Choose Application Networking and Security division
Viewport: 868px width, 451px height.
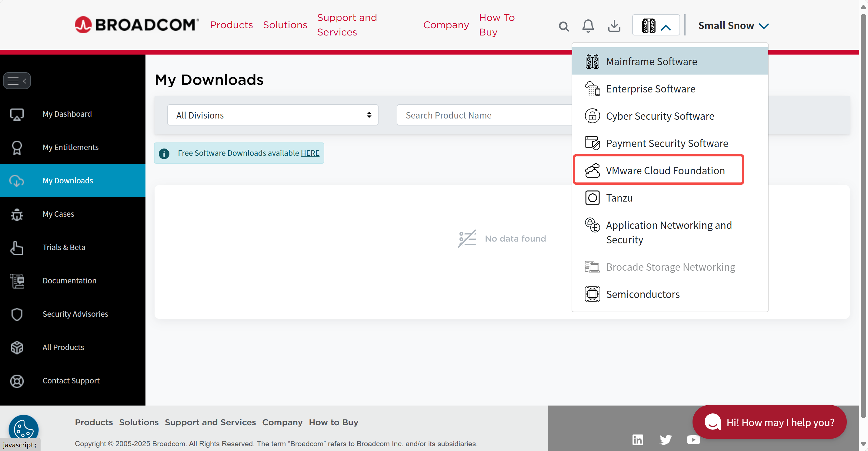pos(670,232)
